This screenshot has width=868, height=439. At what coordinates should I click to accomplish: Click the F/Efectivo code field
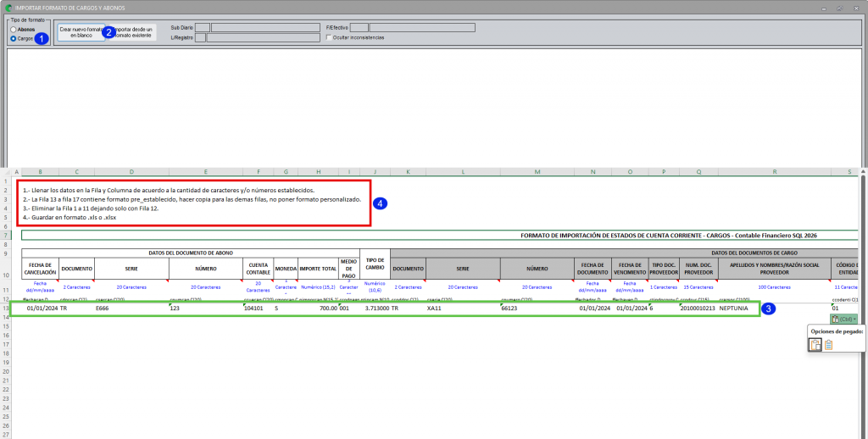pyautogui.click(x=359, y=28)
